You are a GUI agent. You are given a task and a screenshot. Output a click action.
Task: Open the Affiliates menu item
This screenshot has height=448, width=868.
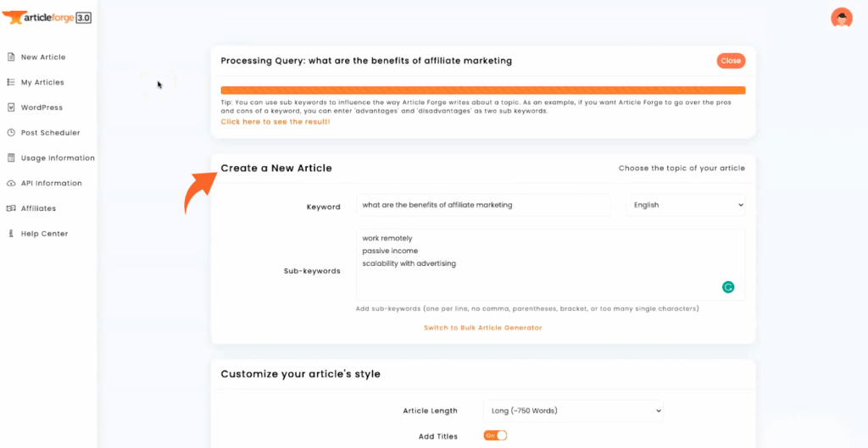click(38, 208)
